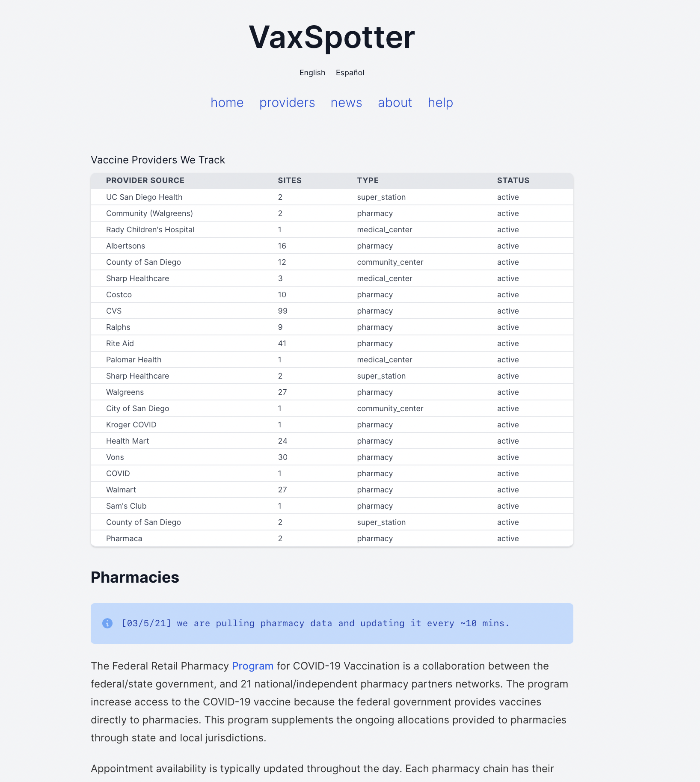Switch the site language to English

coord(312,72)
